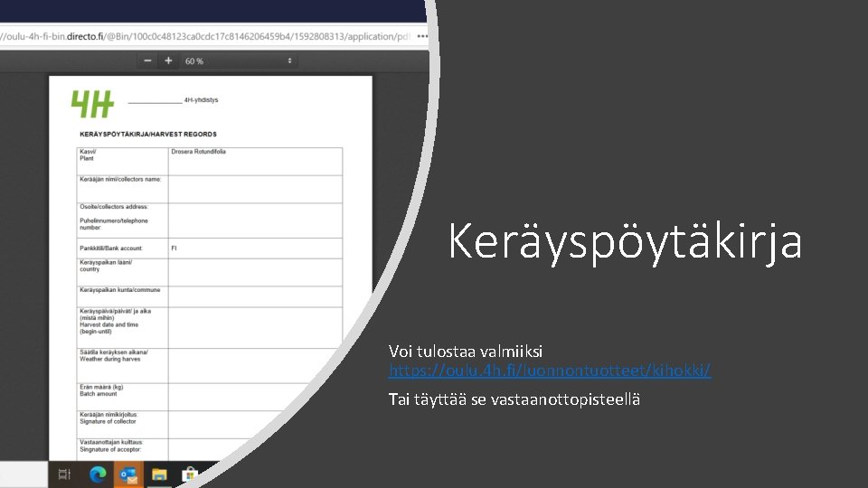
Task: Click the 'Erän määrä (kg)' row label
Action: [x=101, y=388]
